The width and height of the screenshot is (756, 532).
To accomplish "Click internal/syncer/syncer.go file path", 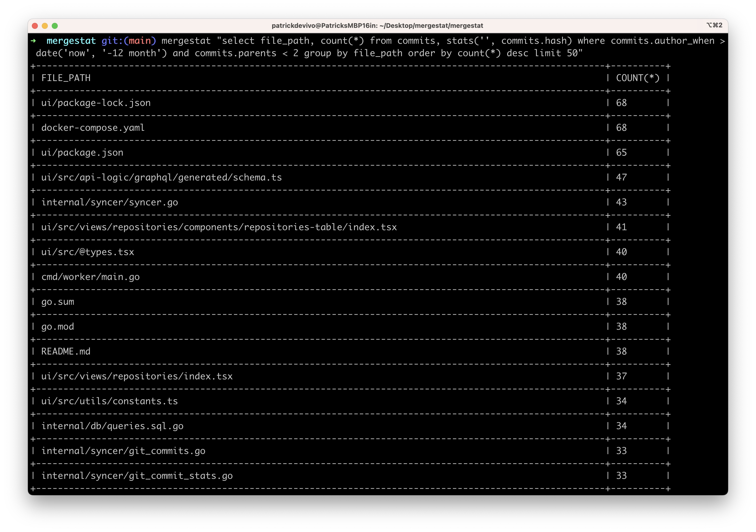I will tap(110, 202).
